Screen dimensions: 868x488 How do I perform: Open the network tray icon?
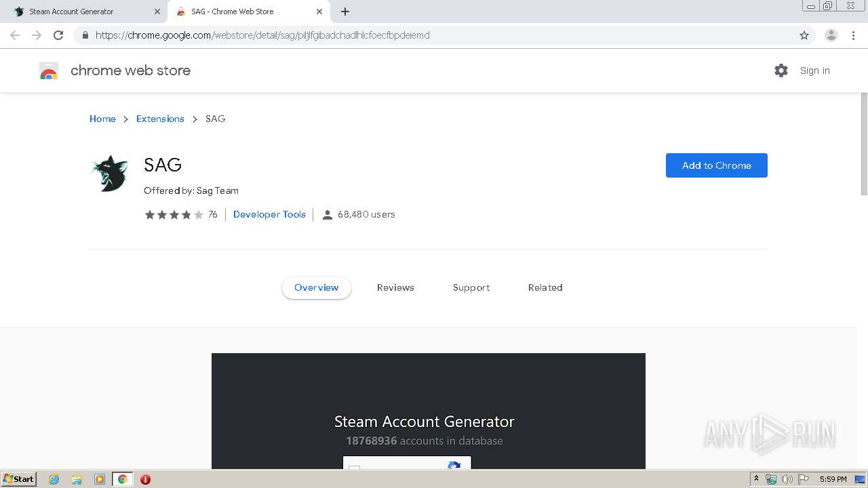coord(771,479)
